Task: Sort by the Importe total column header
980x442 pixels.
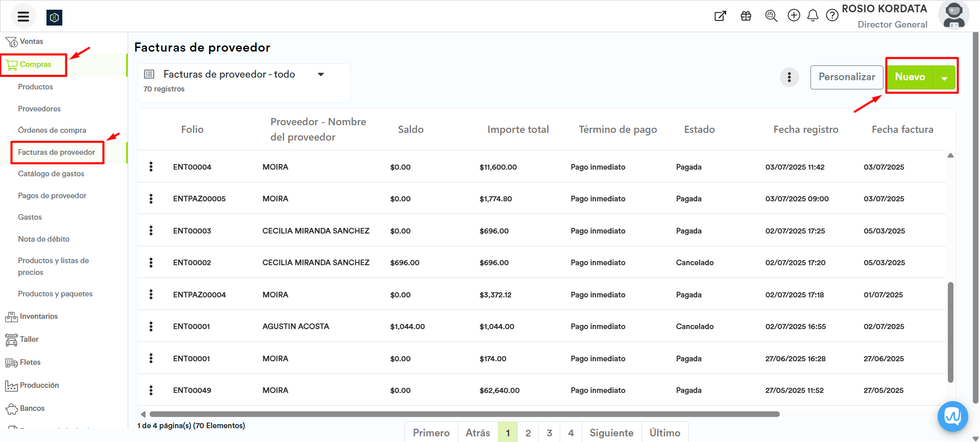Action: 518,130
